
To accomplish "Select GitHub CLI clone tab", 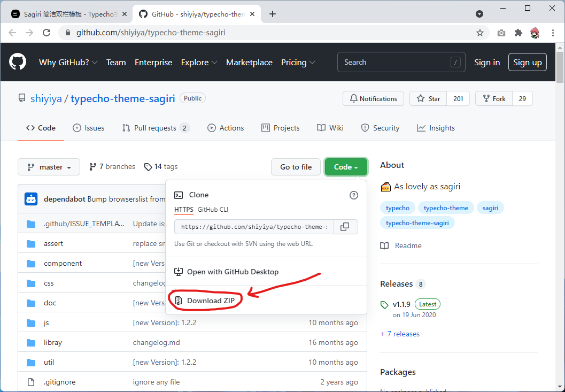I will point(213,210).
